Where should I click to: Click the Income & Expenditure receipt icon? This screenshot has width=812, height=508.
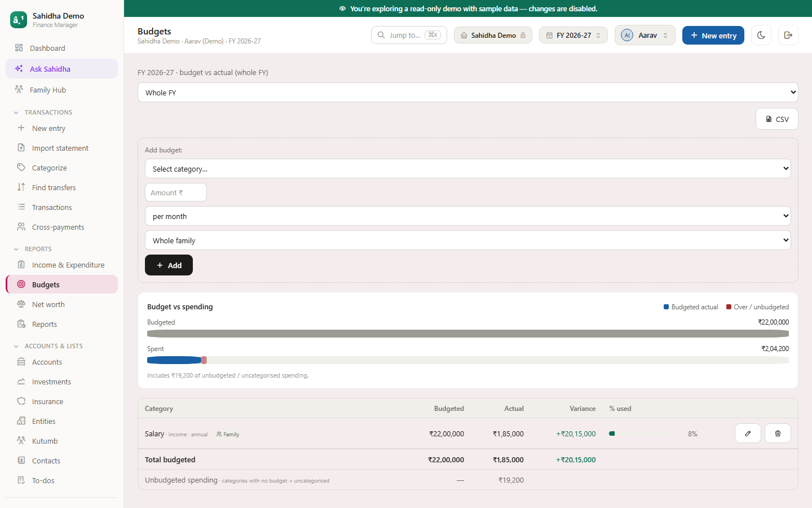(21, 265)
